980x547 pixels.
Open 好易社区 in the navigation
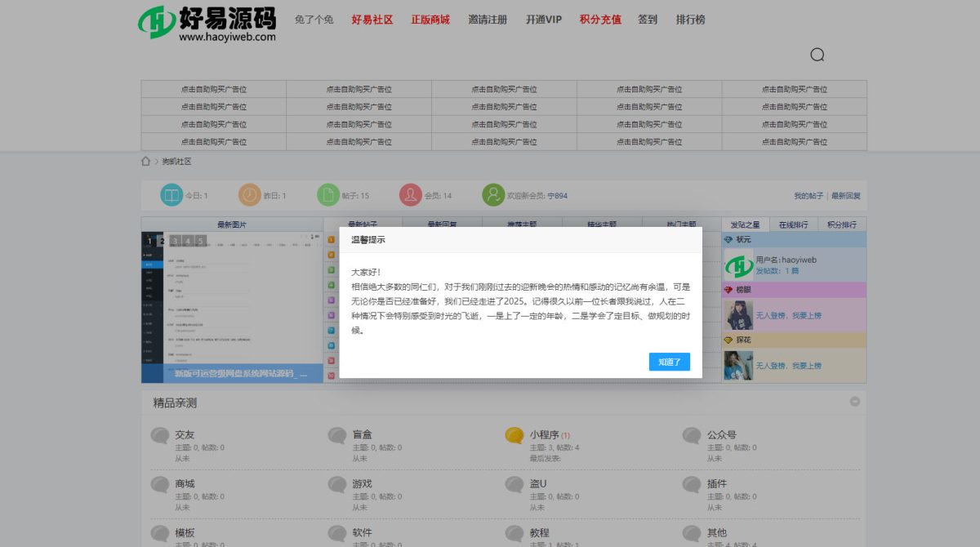372,20
